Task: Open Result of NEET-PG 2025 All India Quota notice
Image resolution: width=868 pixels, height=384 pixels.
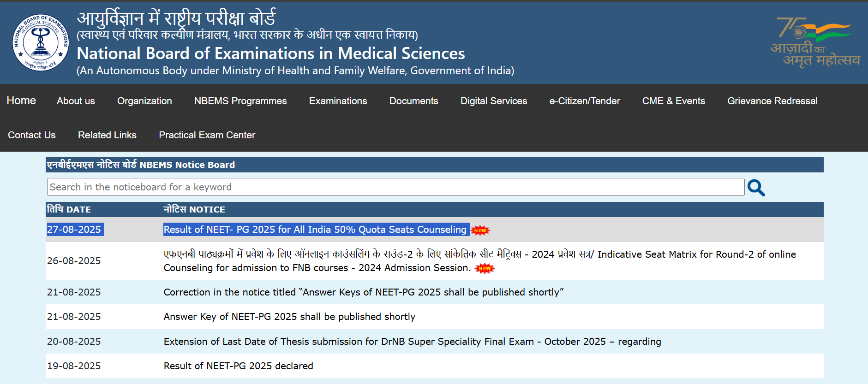Action: tap(315, 230)
